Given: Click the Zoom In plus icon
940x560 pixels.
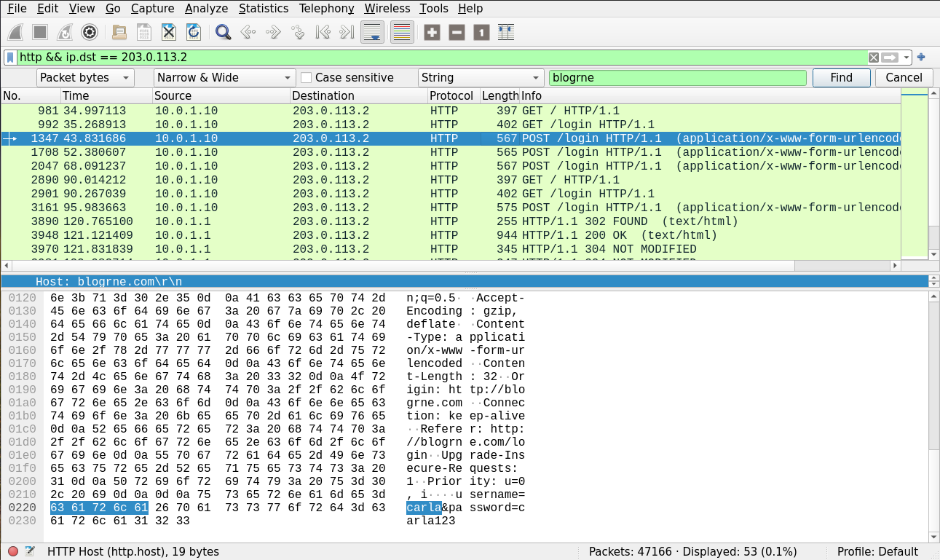Looking at the screenshot, I should (x=432, y=32).
